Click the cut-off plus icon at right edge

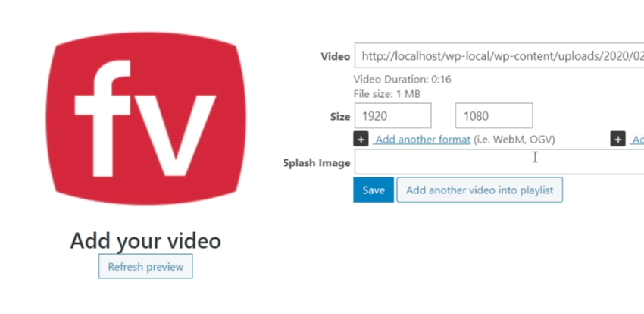coord(617,140)
